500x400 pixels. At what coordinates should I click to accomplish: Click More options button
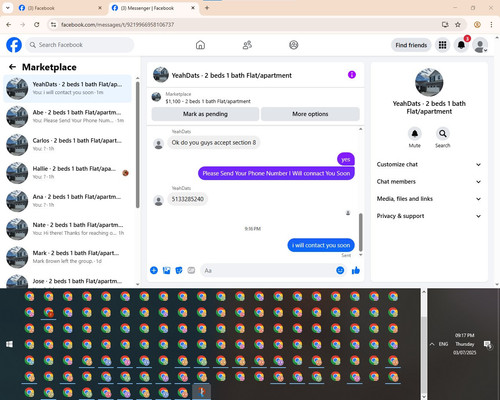pyautogui.click(x=310, y=114)
